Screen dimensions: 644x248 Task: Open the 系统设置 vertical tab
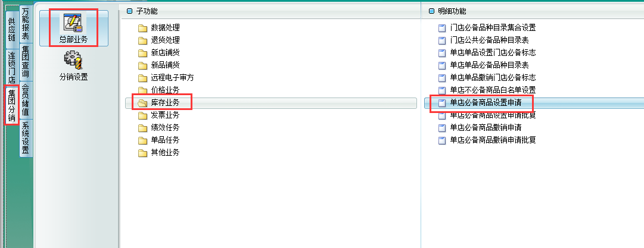[26, 139]
